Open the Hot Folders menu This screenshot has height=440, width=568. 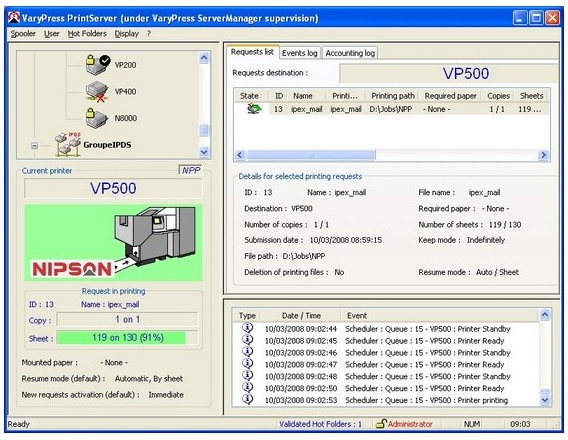coord(87,34)
